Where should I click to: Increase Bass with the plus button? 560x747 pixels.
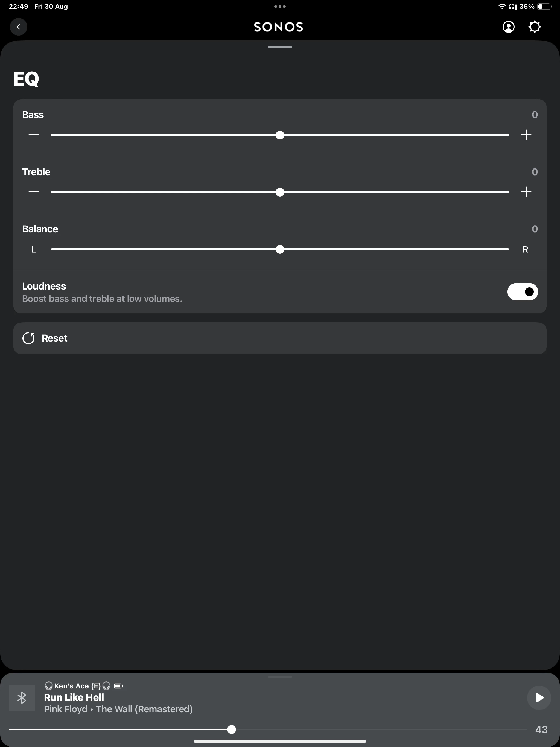tap(526, 135)
